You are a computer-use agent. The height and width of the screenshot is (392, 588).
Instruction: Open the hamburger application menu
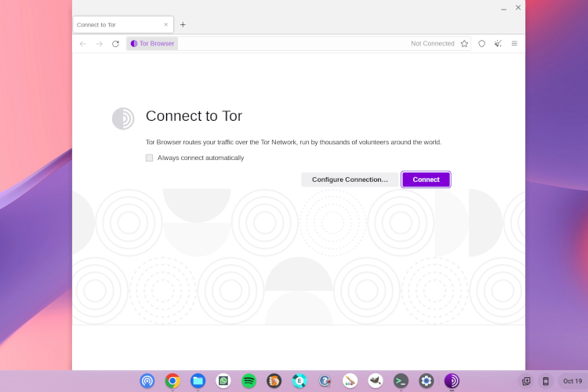(514, 44)
